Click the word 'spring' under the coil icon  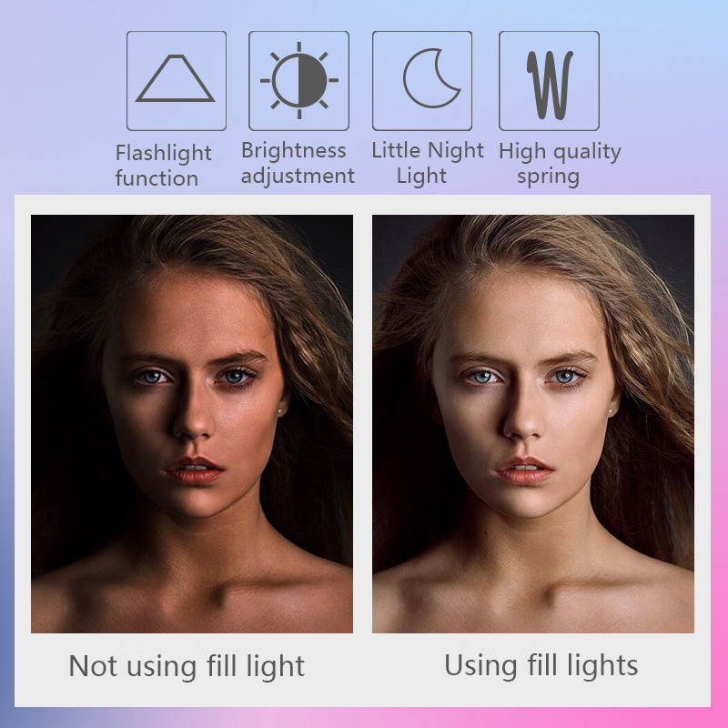pos(549,177)
